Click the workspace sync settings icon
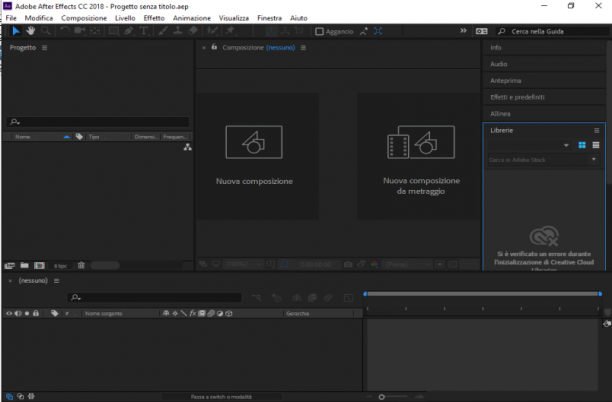Screen dimensions: 612x402 coord(482,31)
